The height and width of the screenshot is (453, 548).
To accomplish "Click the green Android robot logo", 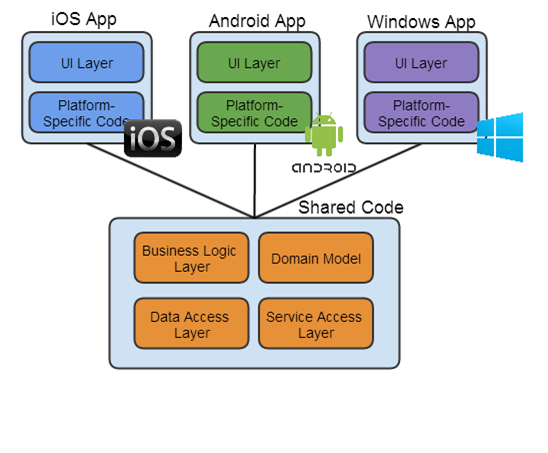I will coord(324,135).
